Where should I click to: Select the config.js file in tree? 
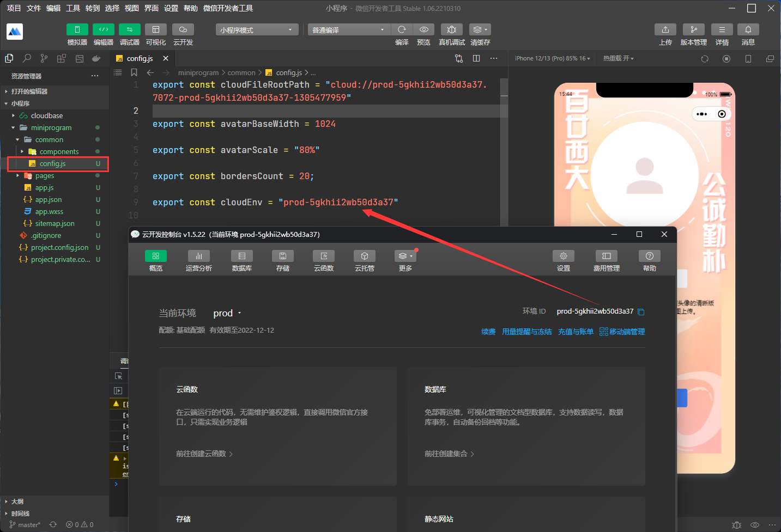click(x=55, y=163)
